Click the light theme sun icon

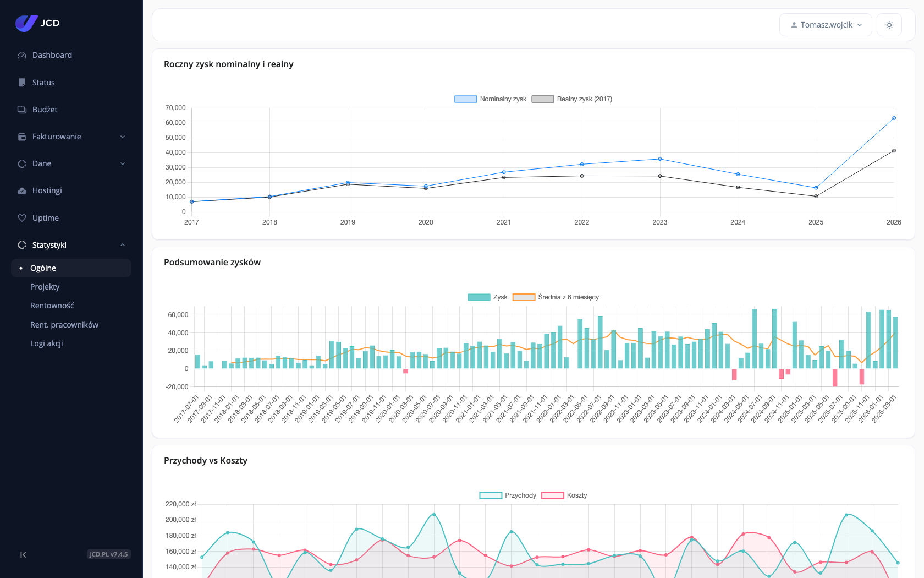[x=889, y=25]
